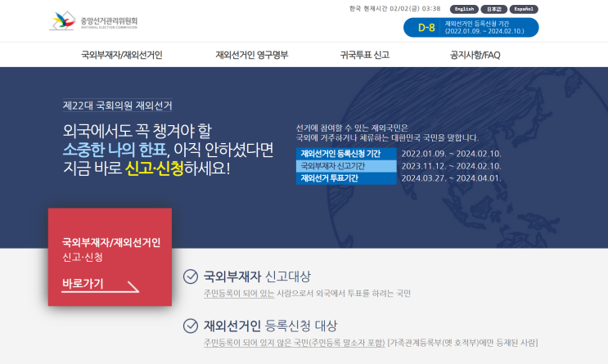Open the 국외부재자/재외선거인 menu
The width and height of the screenshot is (608, 364).
tap(121, 55)
